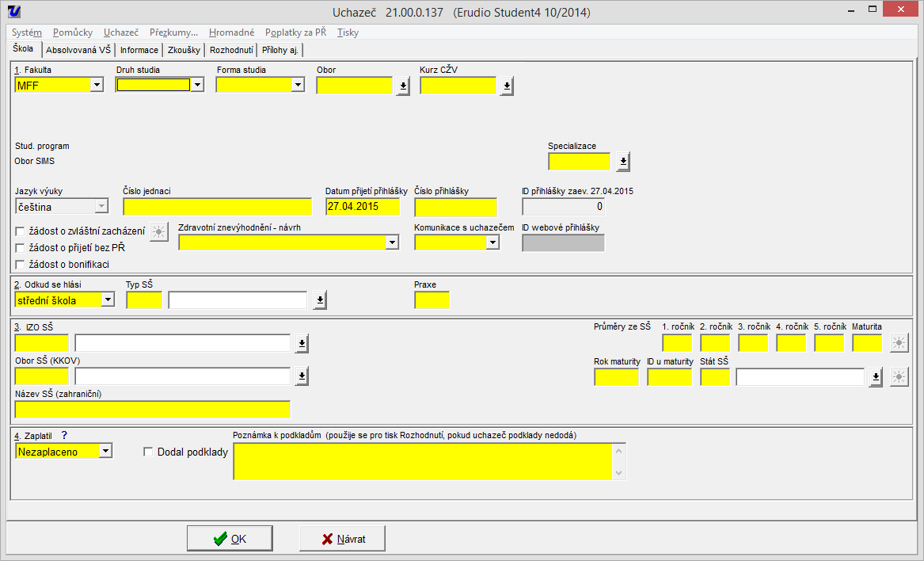The width and height of the screenshot is (924, 561).
Task: Open the IZO SŠ lookup arrow button
Action: pyautogui.click(x=301, y=343)
